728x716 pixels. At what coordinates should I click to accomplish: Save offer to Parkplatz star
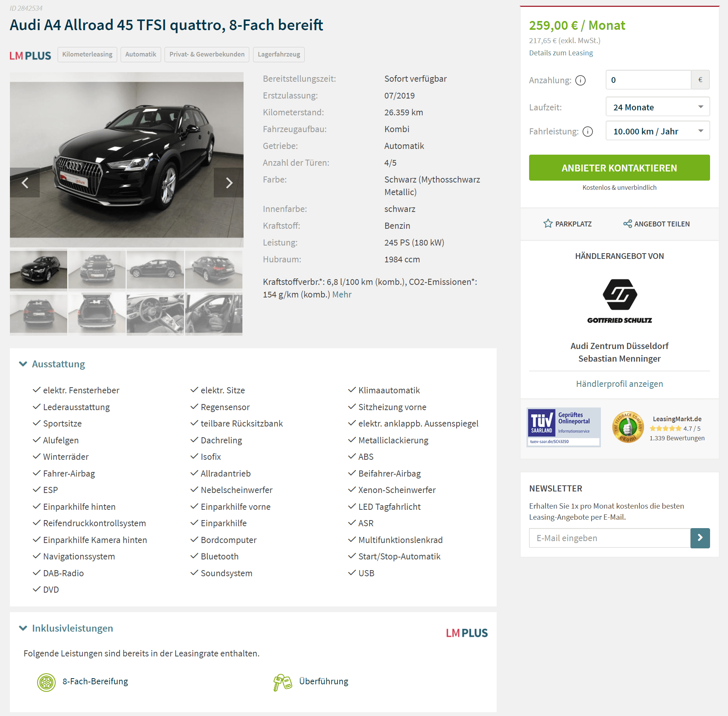pyautogui.click(x=548, y=224)
